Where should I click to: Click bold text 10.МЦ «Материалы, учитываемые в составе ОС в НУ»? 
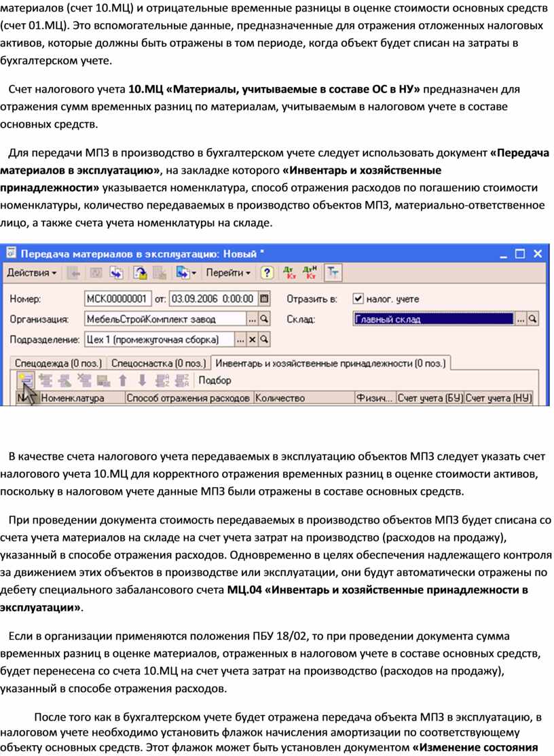pos(274,89)
